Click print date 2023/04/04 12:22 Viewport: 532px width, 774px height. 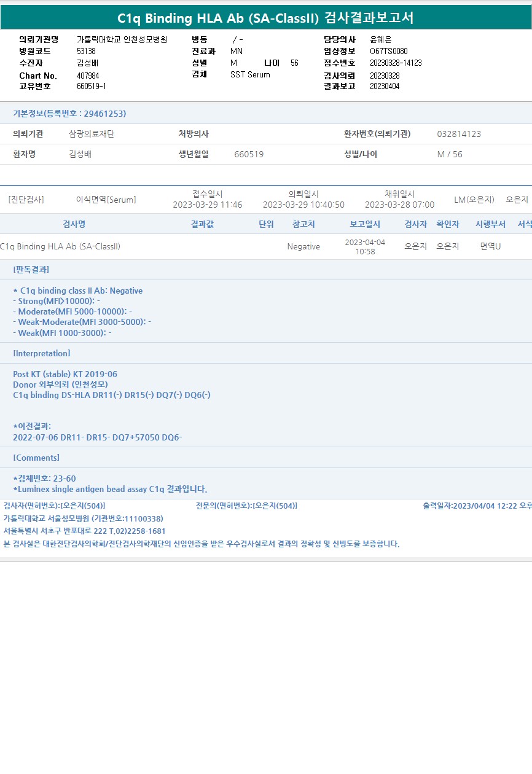point(477,506)
